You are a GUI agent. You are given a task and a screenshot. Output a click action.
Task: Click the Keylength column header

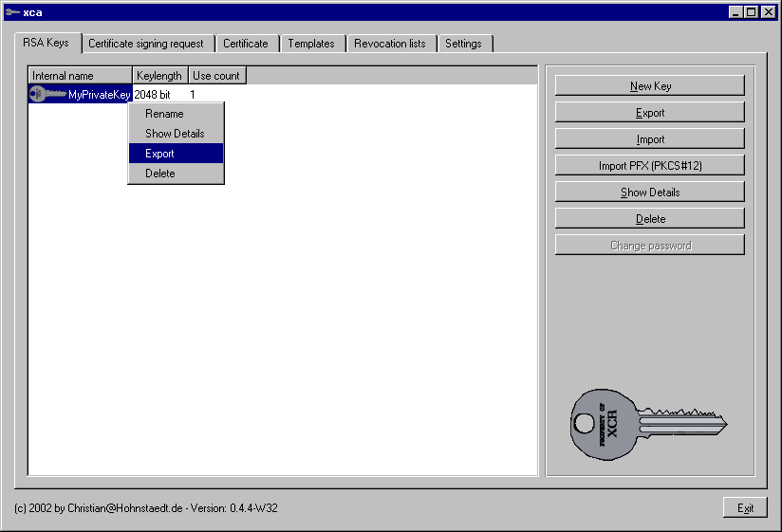159,75
